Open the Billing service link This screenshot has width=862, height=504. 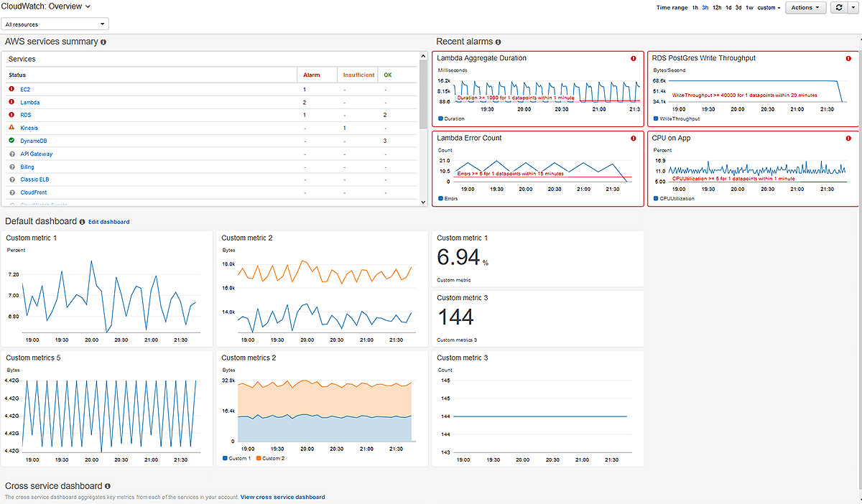coord(27,167)
